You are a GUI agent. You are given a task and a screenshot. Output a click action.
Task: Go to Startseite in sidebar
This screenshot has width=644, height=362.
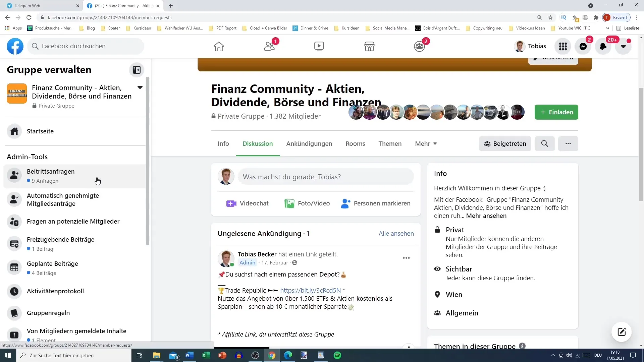74,131
